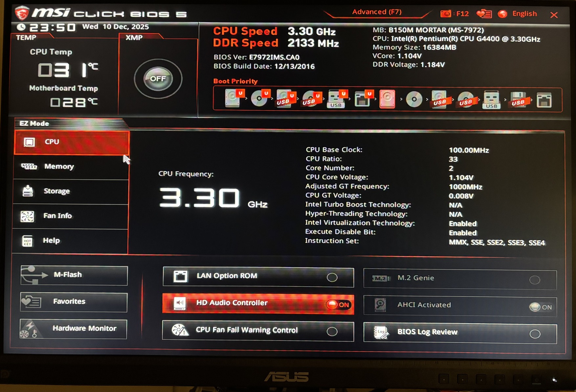Click the time display 23:50
This screenshot has width=576, height=392.
(53, 27)
